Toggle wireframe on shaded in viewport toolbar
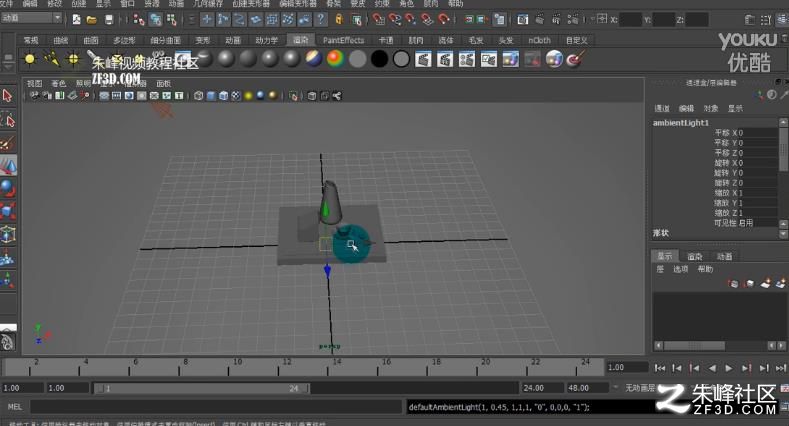This screenshot has height=426, width=789. pos(223,96)
